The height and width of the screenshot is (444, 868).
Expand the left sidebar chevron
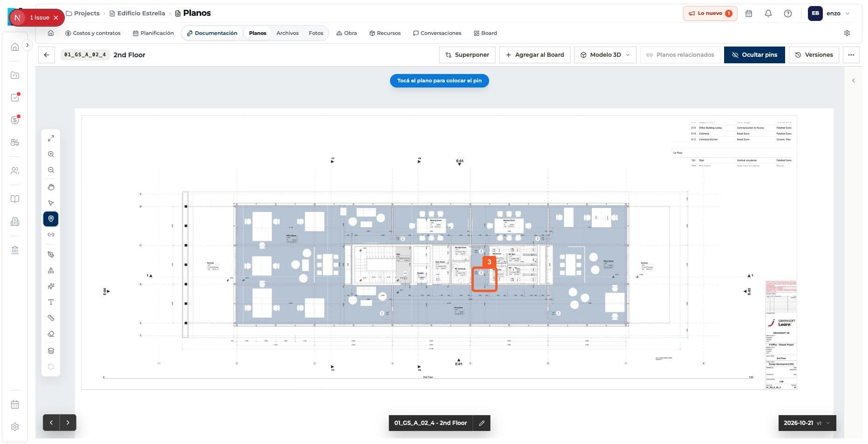coord(27,45)
